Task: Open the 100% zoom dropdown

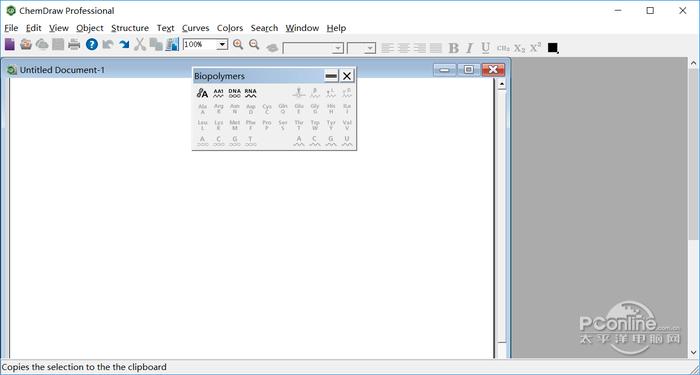Action: tap(222, 44)
